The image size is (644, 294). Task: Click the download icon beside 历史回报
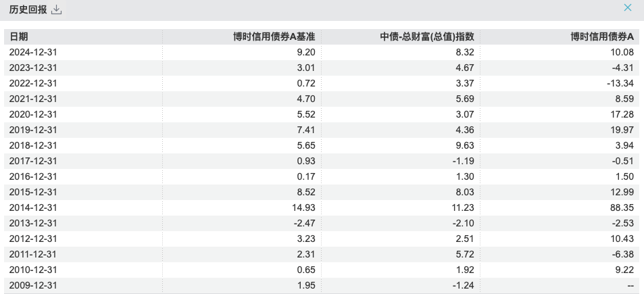tap(56, 10)
